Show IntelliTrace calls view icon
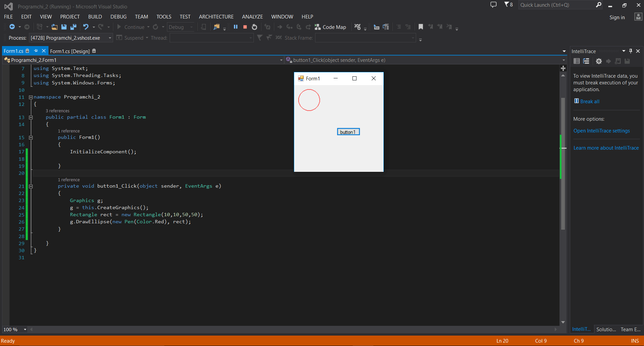 click(x=586, y=61)
